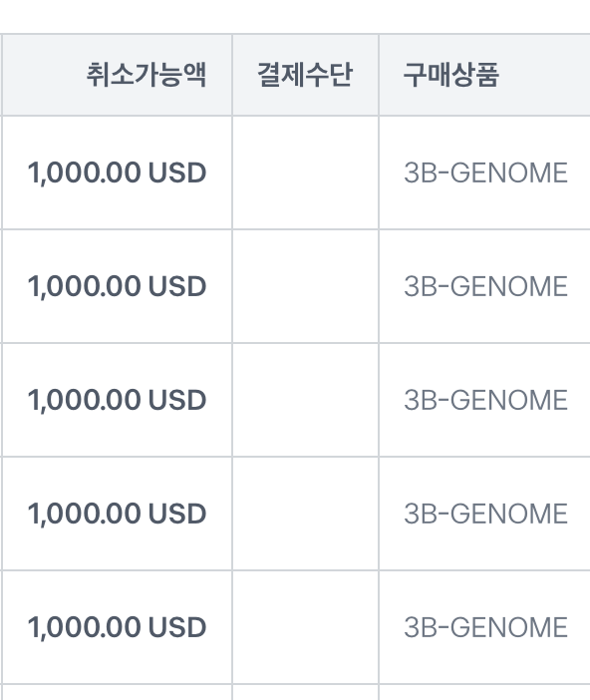
Task: Choose the third row's 1,000.00 USD amount
Action: point(117,400)
